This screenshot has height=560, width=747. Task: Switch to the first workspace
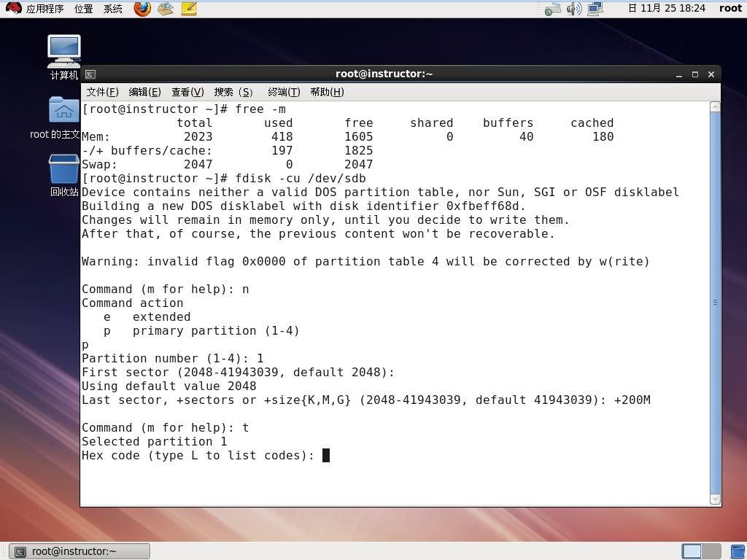692,551
